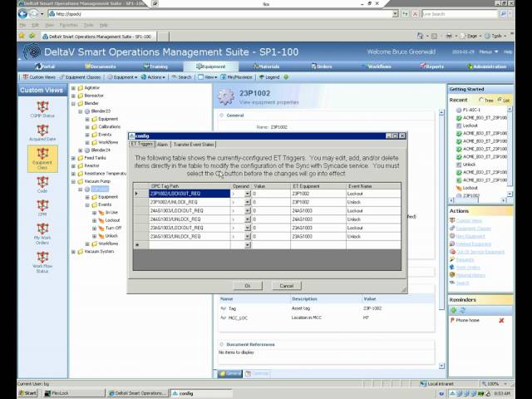
Task: Click Cancel in the config dialog
Action: pos(287,286)
